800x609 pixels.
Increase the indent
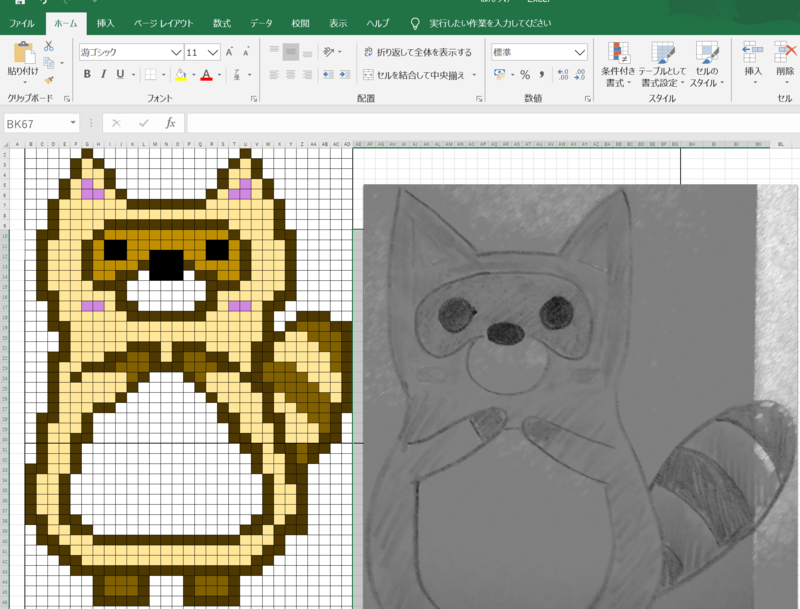[345, 75]
